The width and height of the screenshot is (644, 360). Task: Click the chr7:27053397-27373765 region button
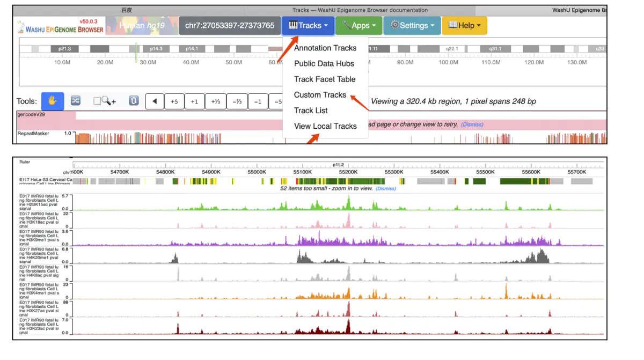229,25
